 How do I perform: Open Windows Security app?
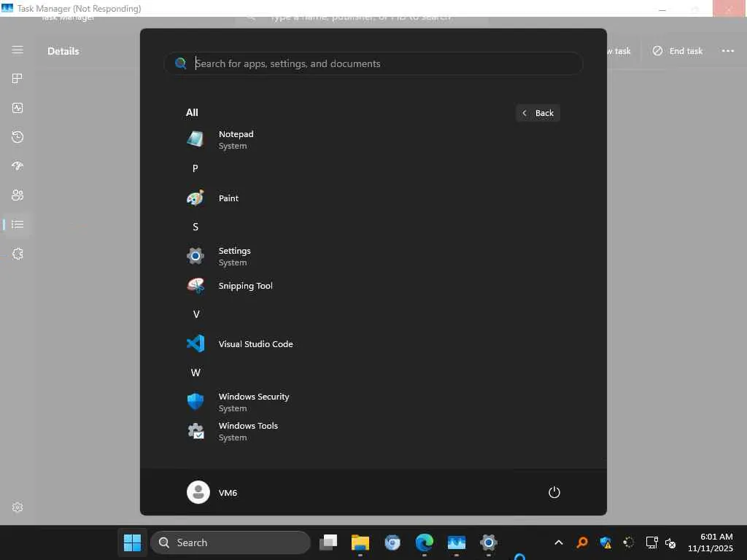[x=373, y=402]
